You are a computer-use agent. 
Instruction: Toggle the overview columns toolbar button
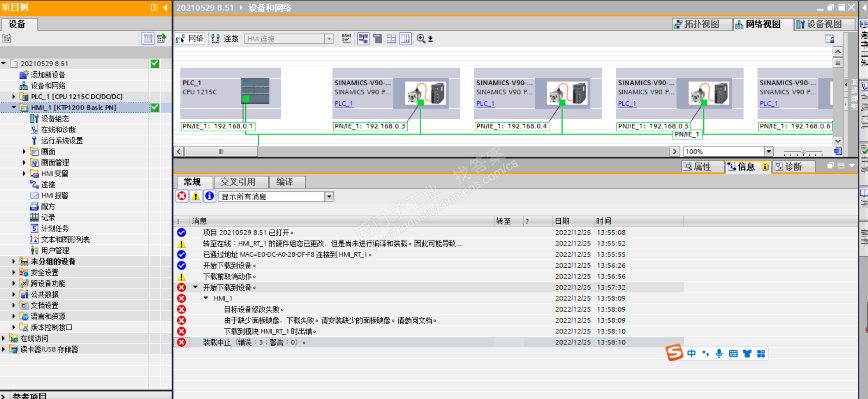(405, 39)
